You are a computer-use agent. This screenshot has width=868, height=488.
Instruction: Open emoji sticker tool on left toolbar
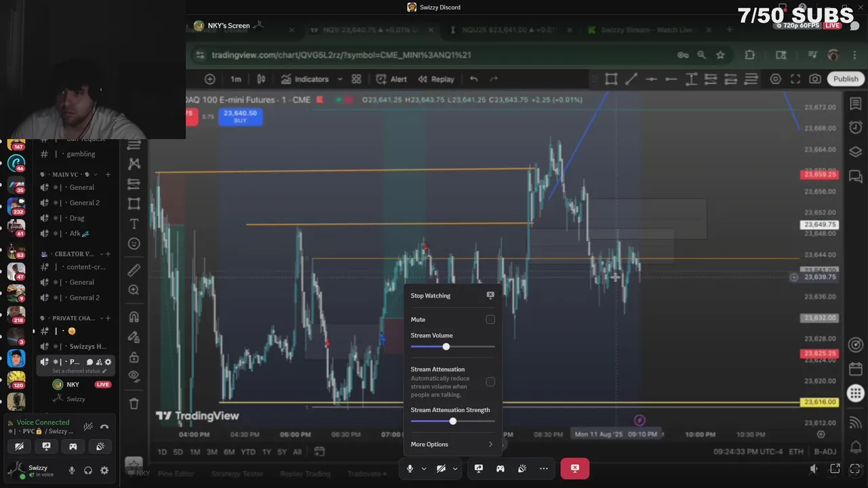[134, 243]
